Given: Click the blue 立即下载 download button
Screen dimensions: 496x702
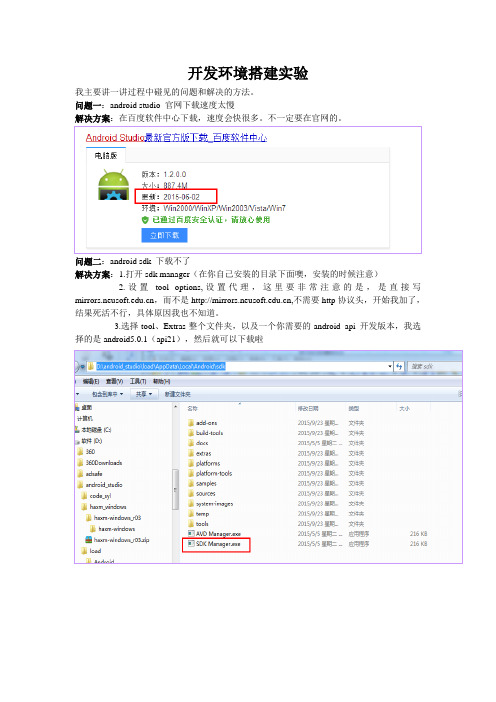Looking at the screenshot, I should pos(164,235).
